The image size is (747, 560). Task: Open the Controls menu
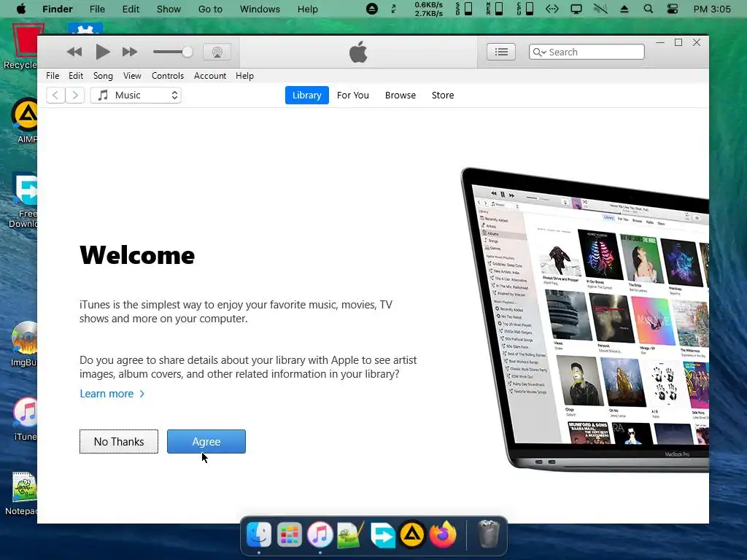168,76
